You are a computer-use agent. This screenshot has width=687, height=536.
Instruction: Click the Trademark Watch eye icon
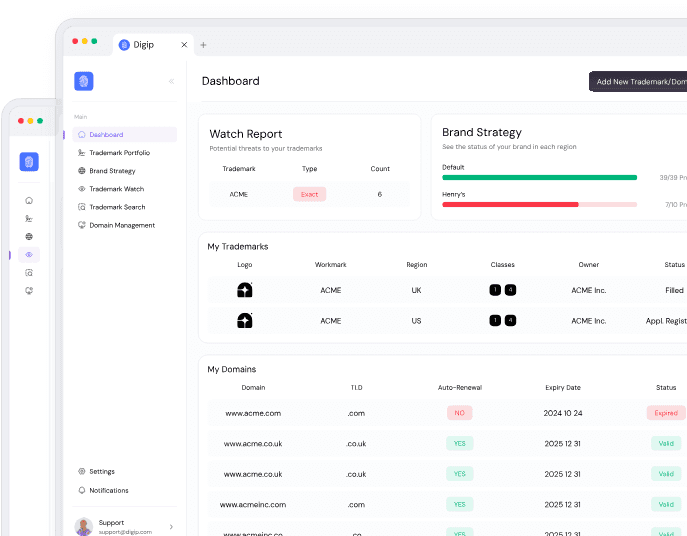coord(81,189)
